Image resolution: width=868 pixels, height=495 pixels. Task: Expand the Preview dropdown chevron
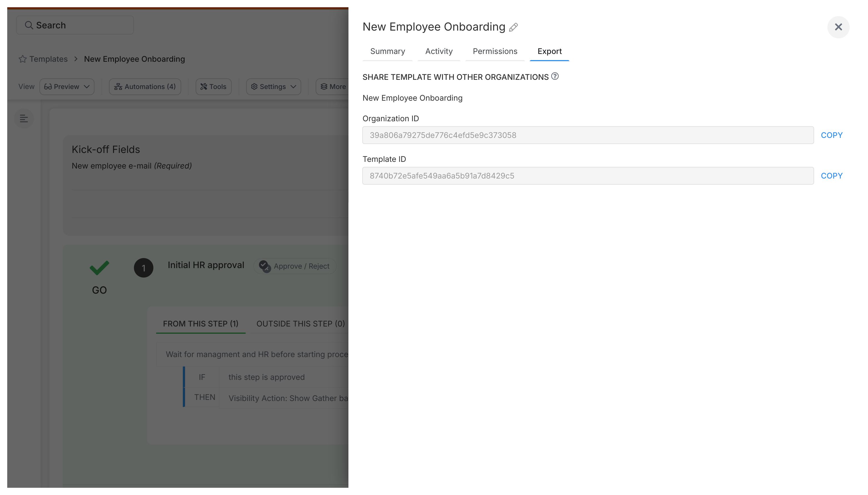(87, 87)
